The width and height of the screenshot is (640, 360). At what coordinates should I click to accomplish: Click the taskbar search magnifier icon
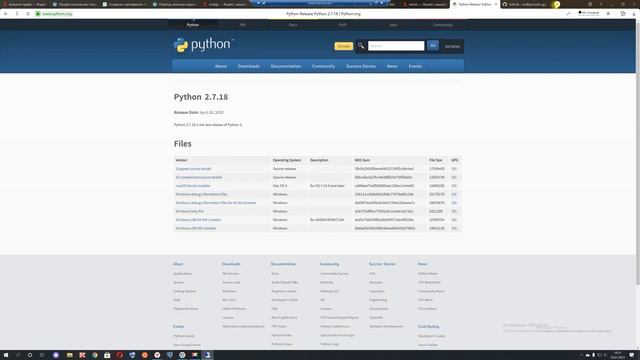coord(18,355)
